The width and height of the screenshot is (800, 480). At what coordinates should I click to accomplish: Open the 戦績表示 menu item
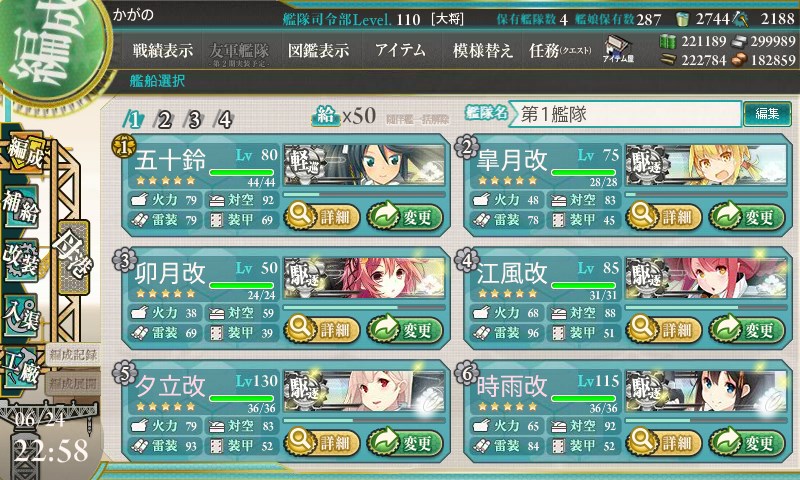[163, 50]
